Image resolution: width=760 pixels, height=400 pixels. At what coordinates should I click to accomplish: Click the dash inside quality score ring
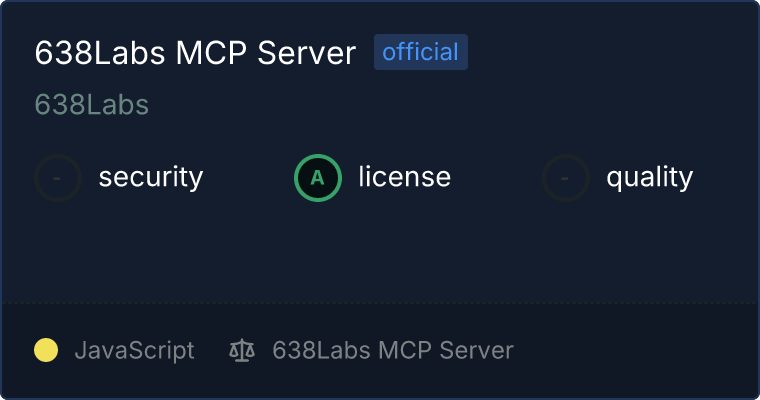(x=565, y=178)
